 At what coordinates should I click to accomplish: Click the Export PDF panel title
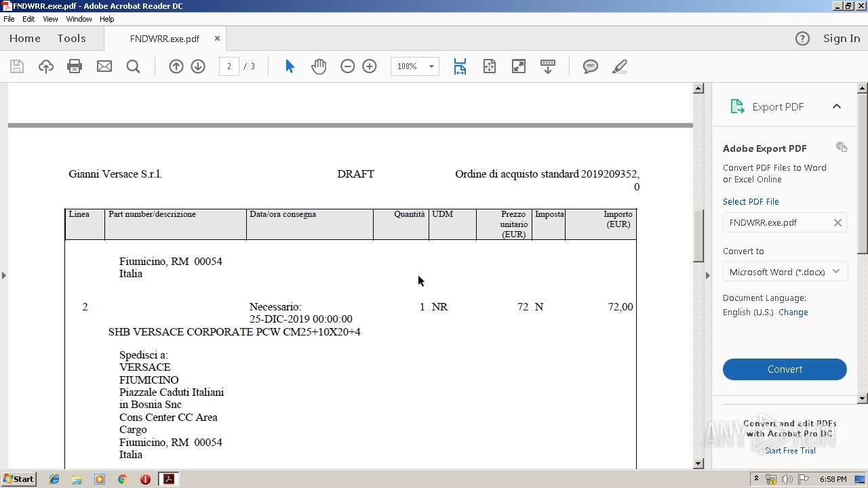pos(778,107)
